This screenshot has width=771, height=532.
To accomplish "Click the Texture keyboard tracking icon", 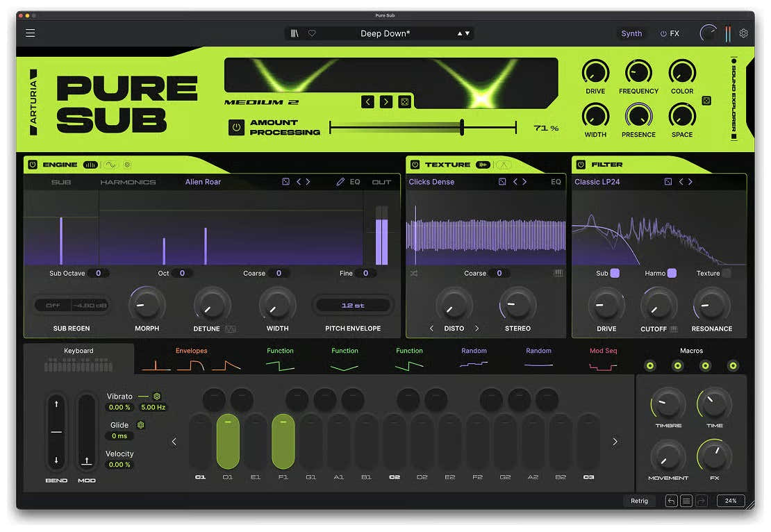I will click(x=558, y=274).
